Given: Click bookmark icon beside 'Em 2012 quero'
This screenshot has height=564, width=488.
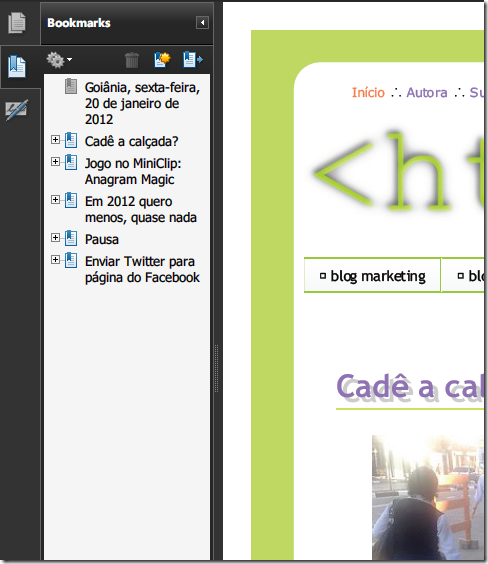Looking at the screenshot, I should (x=71, y=200).
